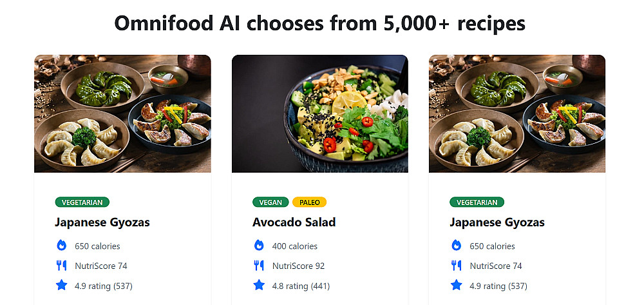644x305 pixels.
Task: Open the first Japanese Gyozas title
Action: (102, 222)
